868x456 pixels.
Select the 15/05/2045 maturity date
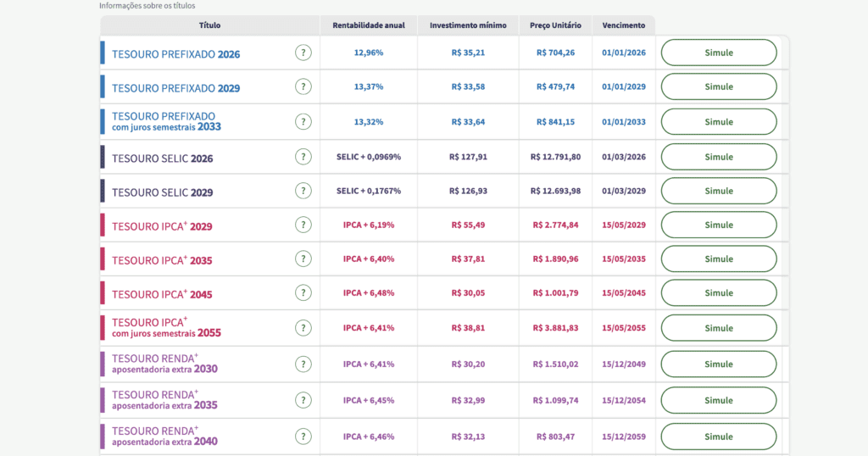pos(624,292)
